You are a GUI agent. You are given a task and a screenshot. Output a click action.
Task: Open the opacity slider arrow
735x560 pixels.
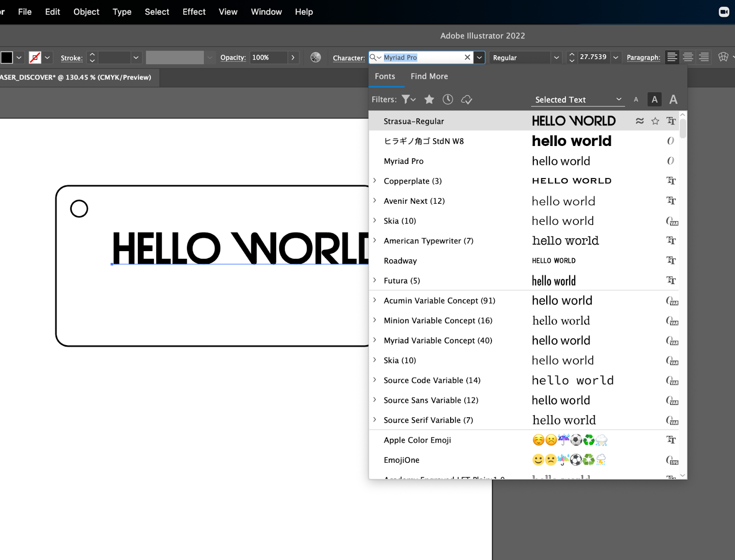(x=293, y=57)
